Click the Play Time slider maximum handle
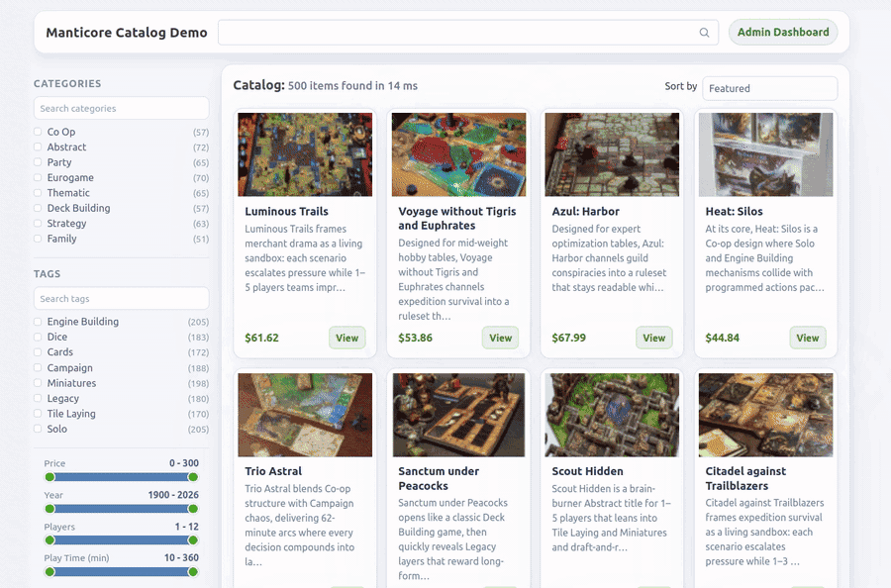 [193, 571]
